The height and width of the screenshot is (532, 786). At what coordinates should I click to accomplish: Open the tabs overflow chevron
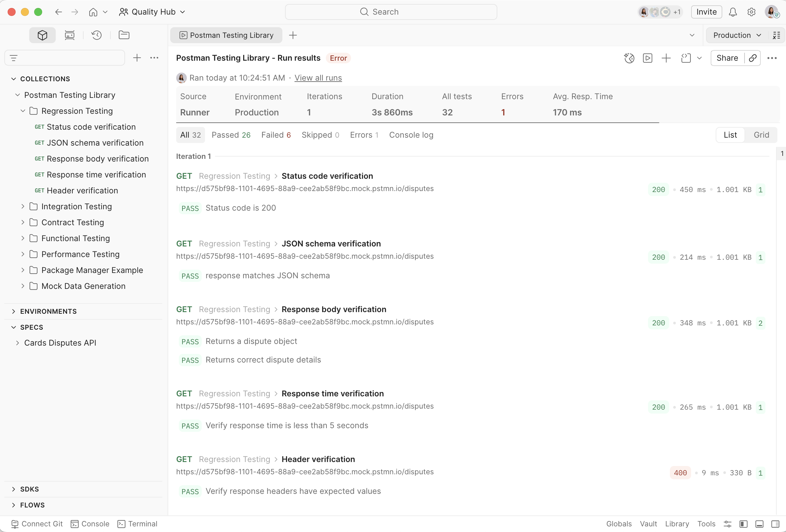click(692, 35)
